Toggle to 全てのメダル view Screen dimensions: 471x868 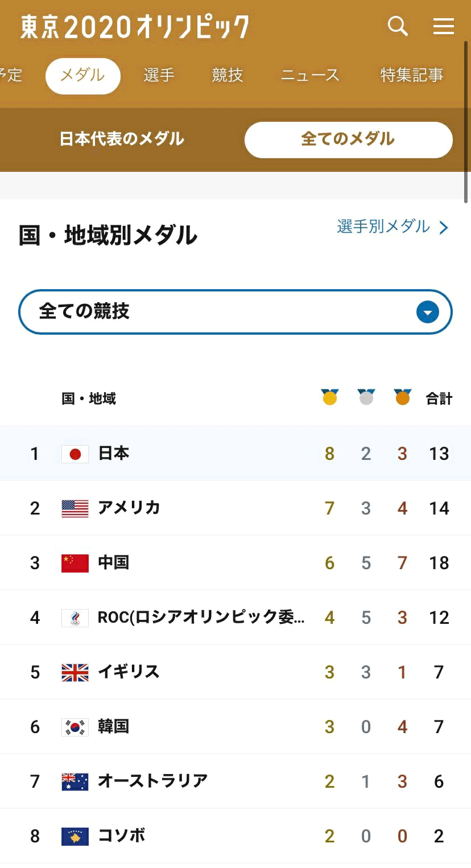click(348, 139)
